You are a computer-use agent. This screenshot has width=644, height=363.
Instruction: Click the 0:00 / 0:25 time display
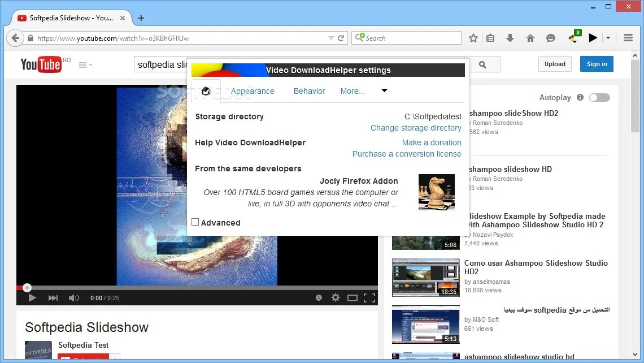[105, 298]
